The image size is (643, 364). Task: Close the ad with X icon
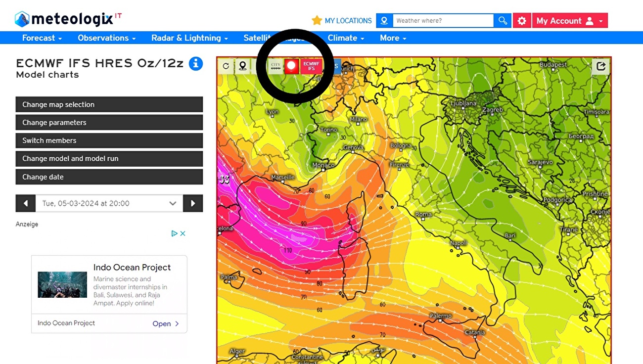point(183,233)
